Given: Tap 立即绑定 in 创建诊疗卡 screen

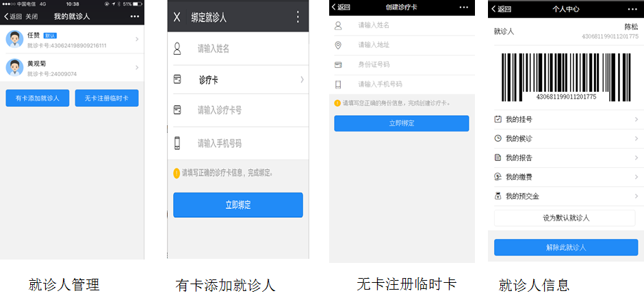Looking at the screenshot, I should point(402,123).
